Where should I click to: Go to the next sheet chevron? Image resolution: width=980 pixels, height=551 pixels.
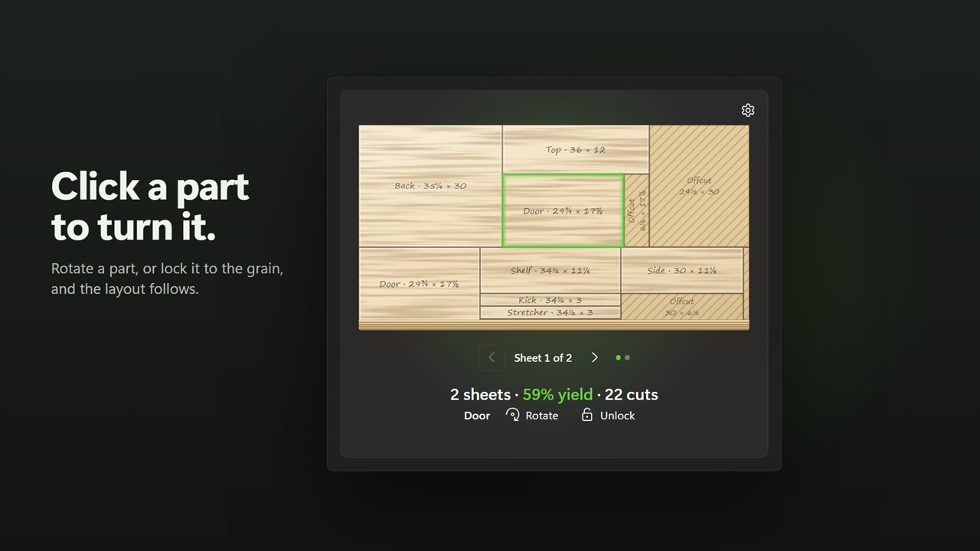click(x=594, y=357)
